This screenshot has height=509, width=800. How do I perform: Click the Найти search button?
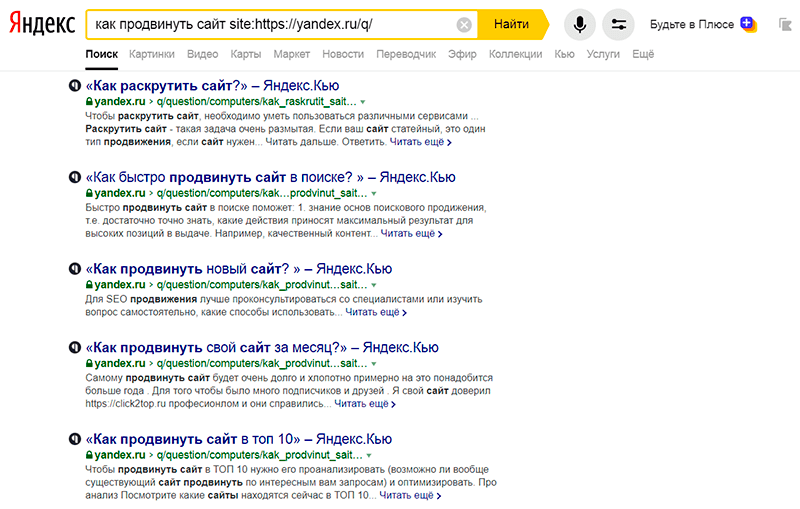(x=512, y=24)
